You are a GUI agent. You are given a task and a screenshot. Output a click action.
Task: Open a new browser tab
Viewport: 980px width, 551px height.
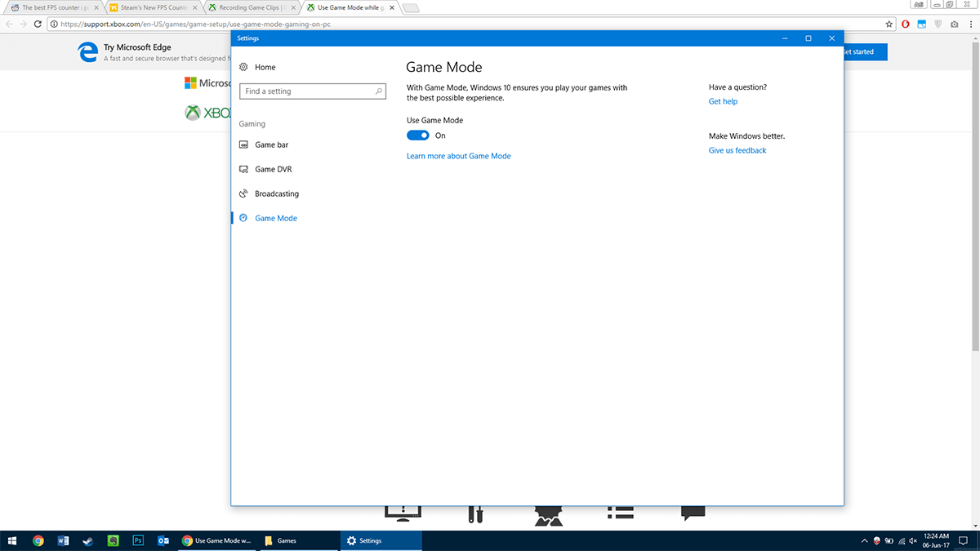tap(411, 8)
